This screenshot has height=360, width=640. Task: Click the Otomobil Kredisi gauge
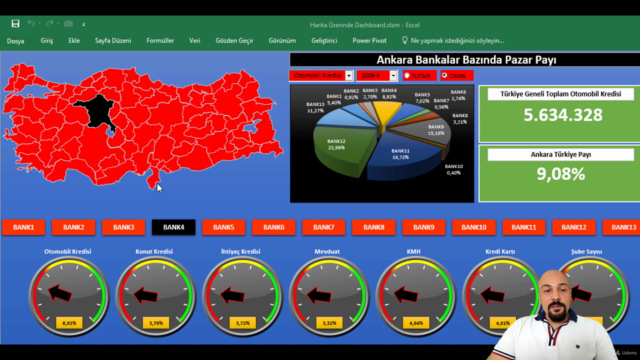point(69,297)
